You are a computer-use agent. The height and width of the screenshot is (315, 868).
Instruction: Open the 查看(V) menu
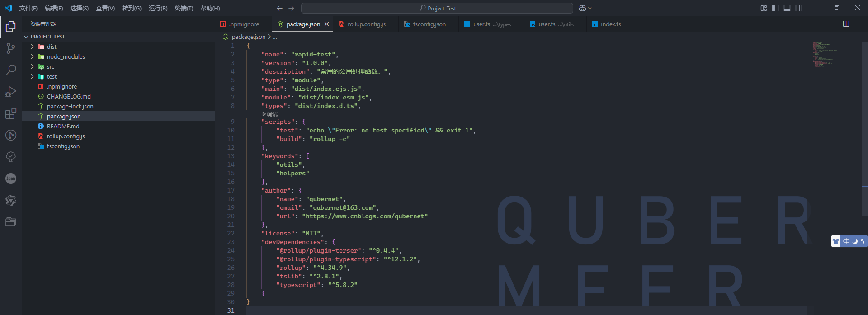(105, 8)
